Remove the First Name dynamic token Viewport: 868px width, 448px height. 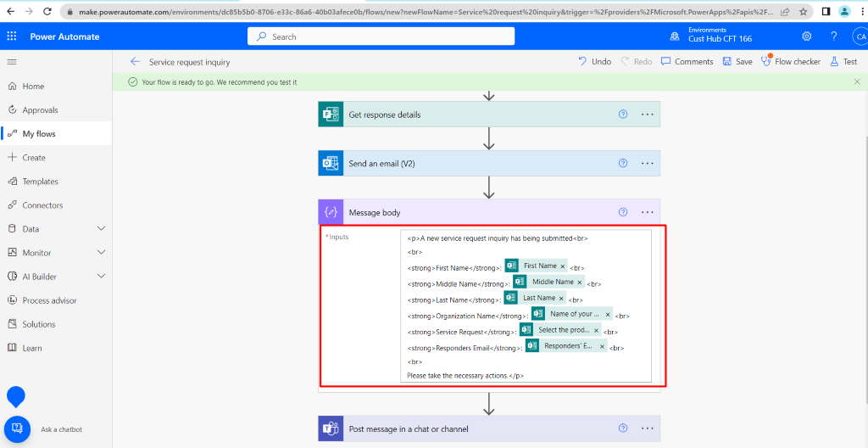pyautogui.click(x=562, y=266)
